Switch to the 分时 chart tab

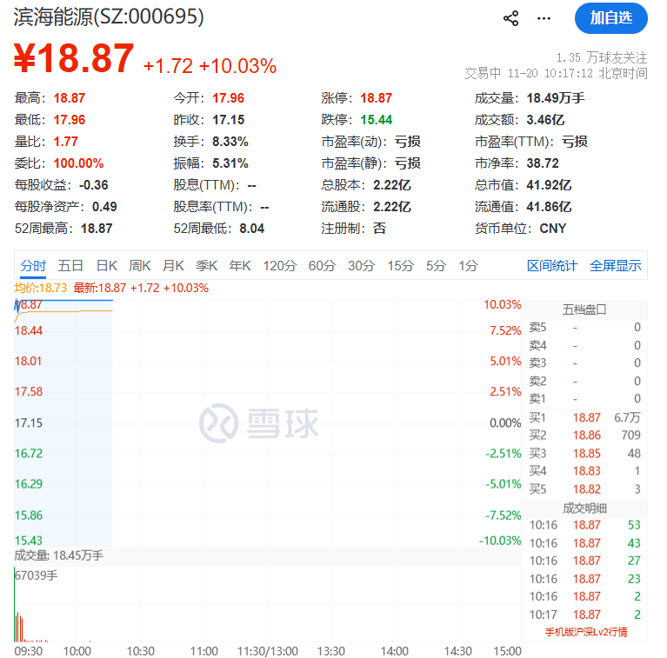[x=33, y=265]
